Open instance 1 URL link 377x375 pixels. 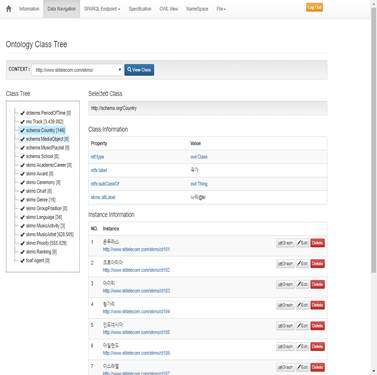(x=136, y=249)
